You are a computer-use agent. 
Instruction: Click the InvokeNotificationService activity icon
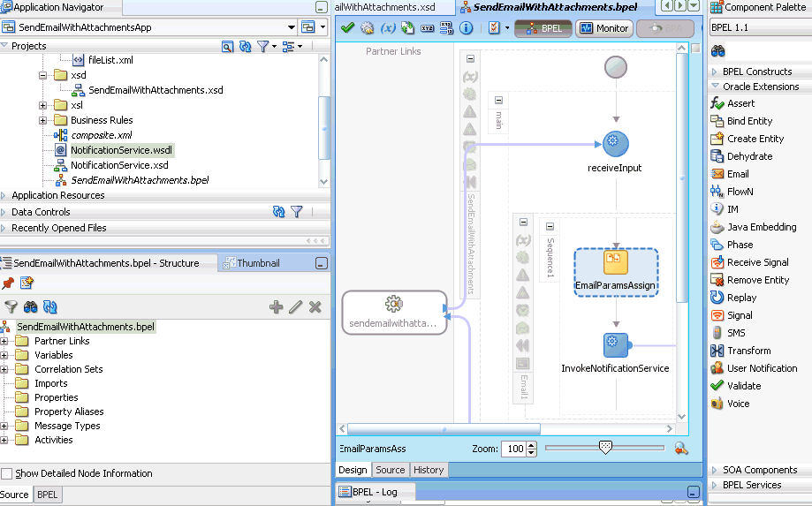615,345
